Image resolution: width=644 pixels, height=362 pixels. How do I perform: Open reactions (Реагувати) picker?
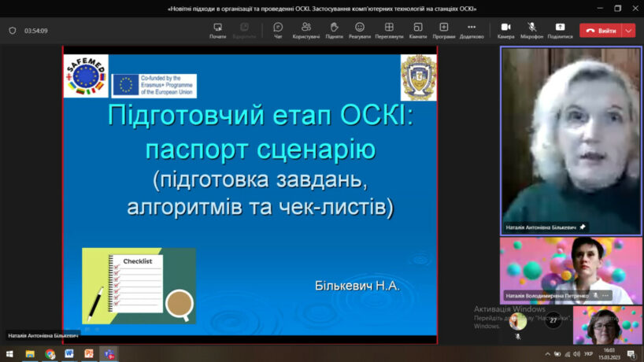[x=360, y=30]
